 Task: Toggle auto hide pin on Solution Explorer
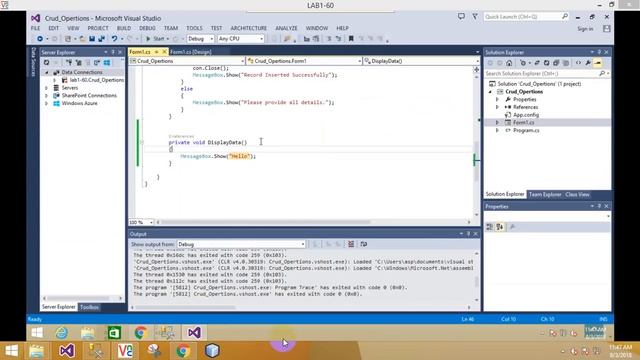tap(599, 52)
